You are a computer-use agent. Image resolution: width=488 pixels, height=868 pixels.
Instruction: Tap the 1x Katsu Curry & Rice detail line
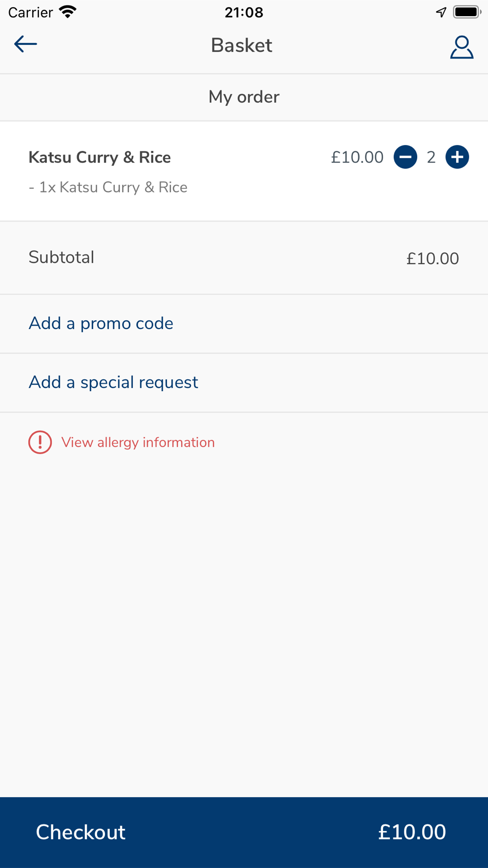pyautogui.click(x=108, y=187)
